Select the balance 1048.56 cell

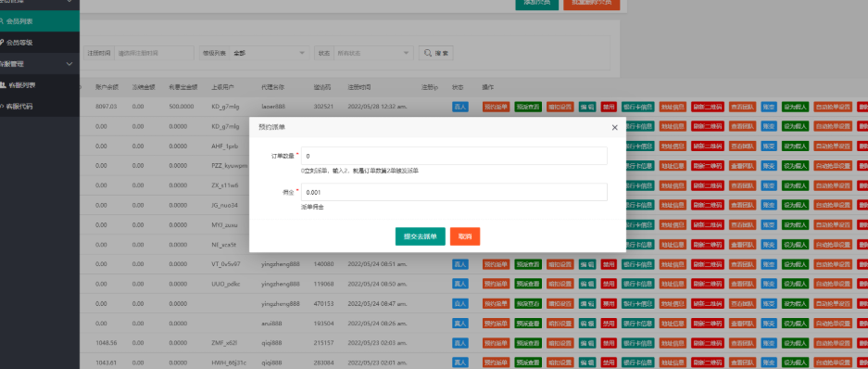click(x=106, y=342)
